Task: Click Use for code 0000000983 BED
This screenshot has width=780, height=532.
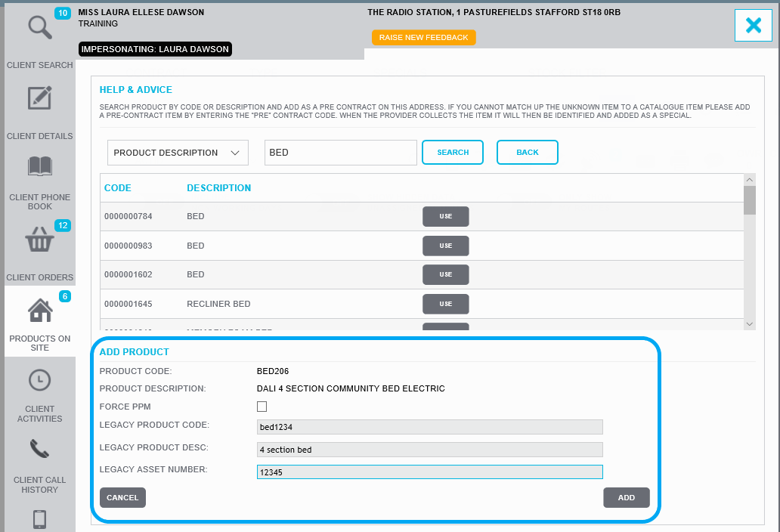Action: coord(446,246)
